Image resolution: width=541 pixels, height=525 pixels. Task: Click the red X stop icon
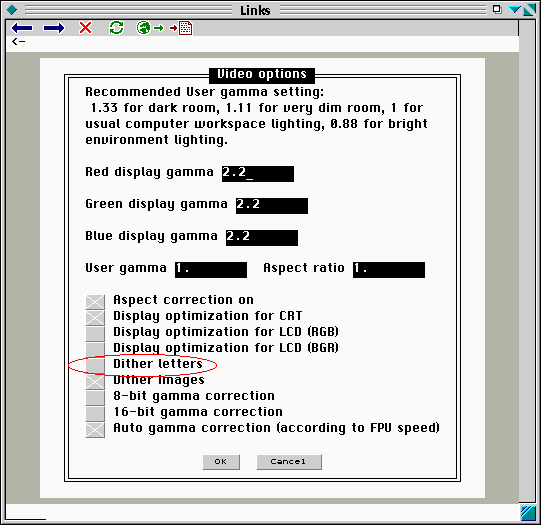85,28
